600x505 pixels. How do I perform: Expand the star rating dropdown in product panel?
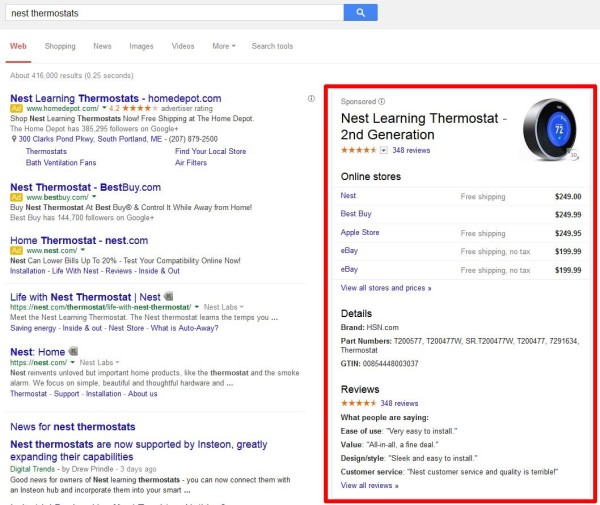click(x=385, y=150)
